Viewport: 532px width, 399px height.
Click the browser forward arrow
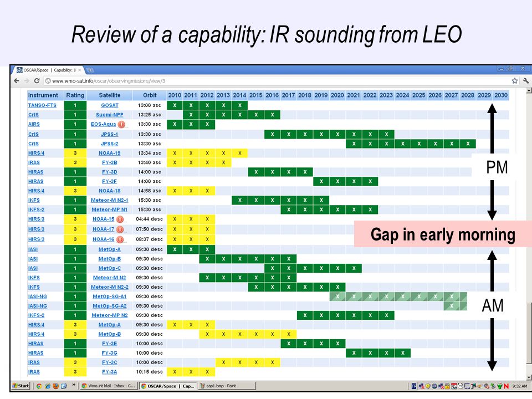(27, 81)
